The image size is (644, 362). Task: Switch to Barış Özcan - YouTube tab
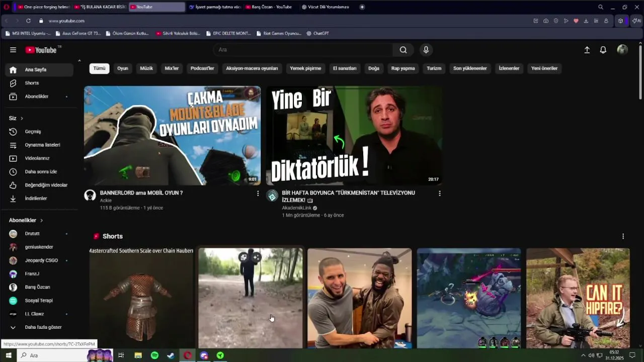pyautogui.click(x=272, y=7)
